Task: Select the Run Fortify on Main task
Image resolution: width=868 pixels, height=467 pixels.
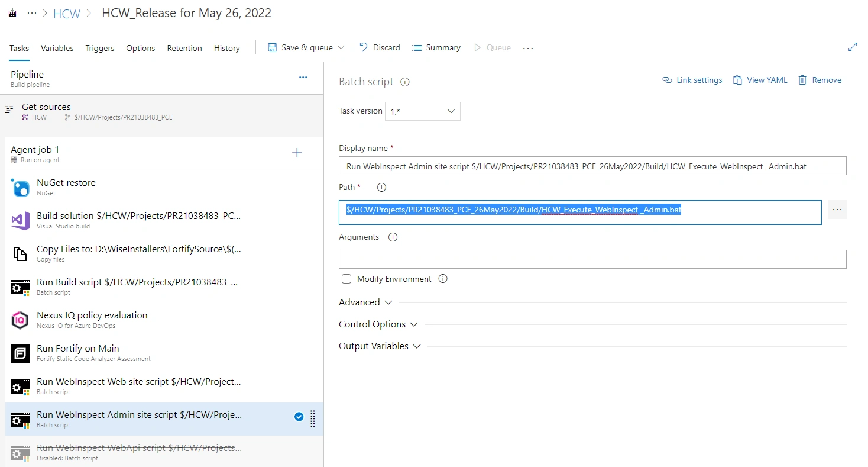Action: (x=164, y=353)
